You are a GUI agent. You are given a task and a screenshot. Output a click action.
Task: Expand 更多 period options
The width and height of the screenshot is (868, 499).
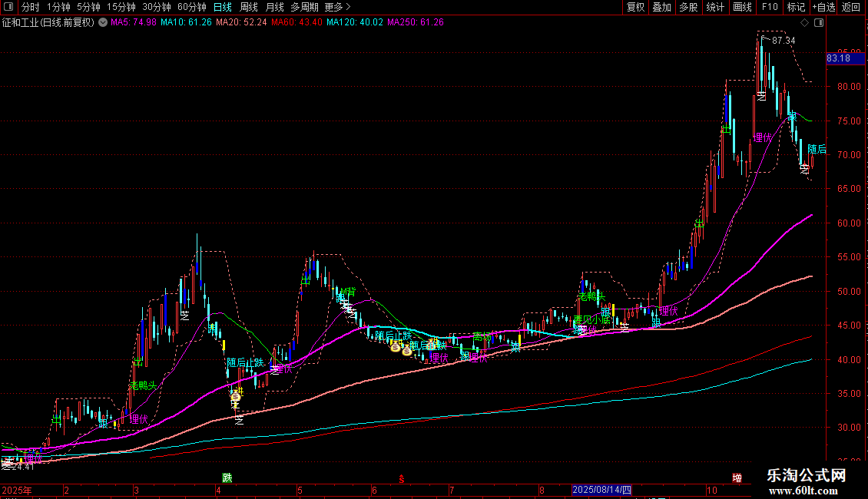tap(334, 7)
